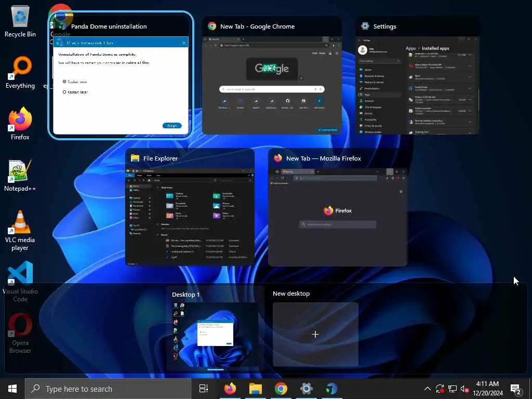Open Firefox from the taskbar

coord(230,389)
